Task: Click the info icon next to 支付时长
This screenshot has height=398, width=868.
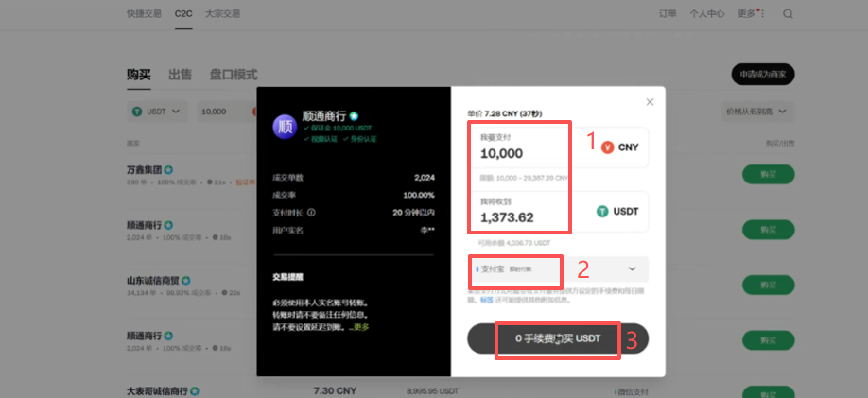Action: coord(311,212)
